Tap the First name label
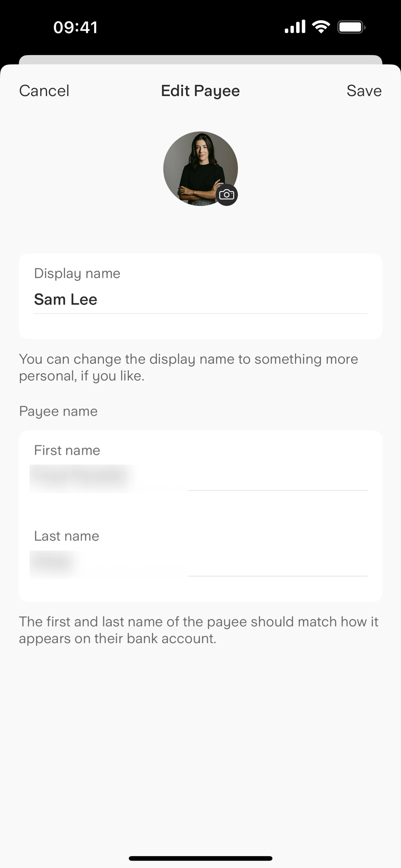The width and height of the screenshot is (401, 868). click(67, 451)
